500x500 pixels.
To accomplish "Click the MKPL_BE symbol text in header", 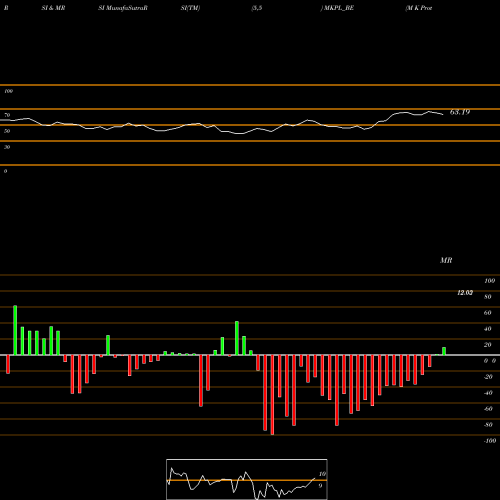I will (x=339, y=8).
